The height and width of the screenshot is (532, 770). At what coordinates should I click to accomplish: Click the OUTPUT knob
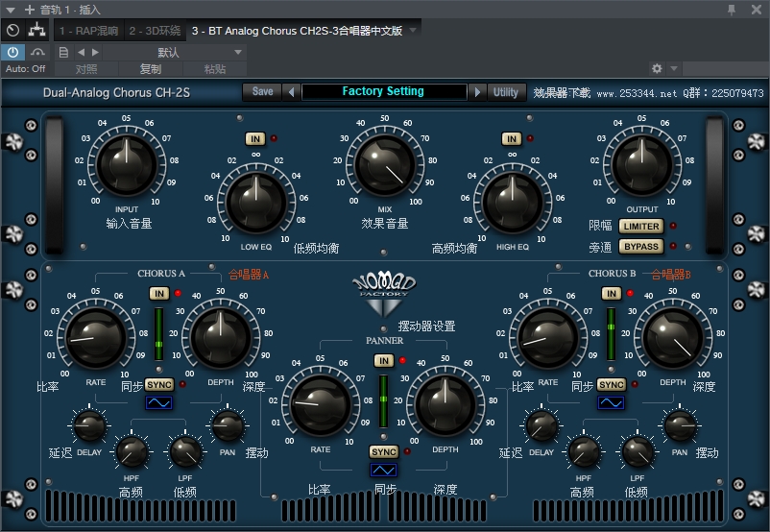[641, 165]
